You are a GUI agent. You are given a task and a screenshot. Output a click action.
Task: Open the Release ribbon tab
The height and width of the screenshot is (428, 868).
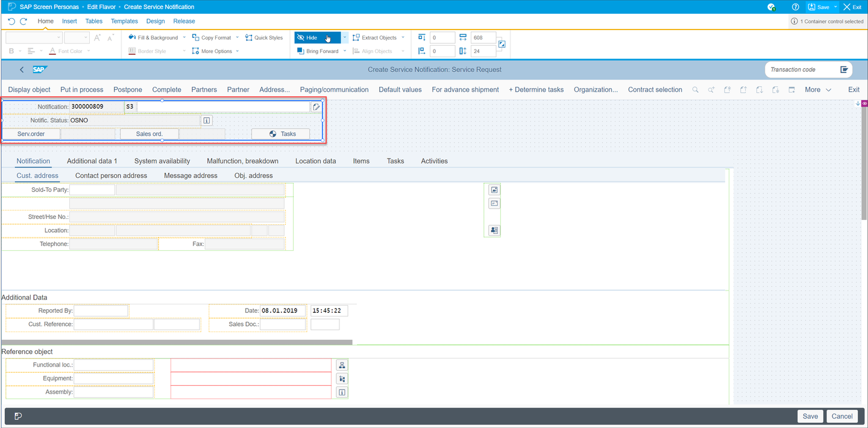(184, 21)
